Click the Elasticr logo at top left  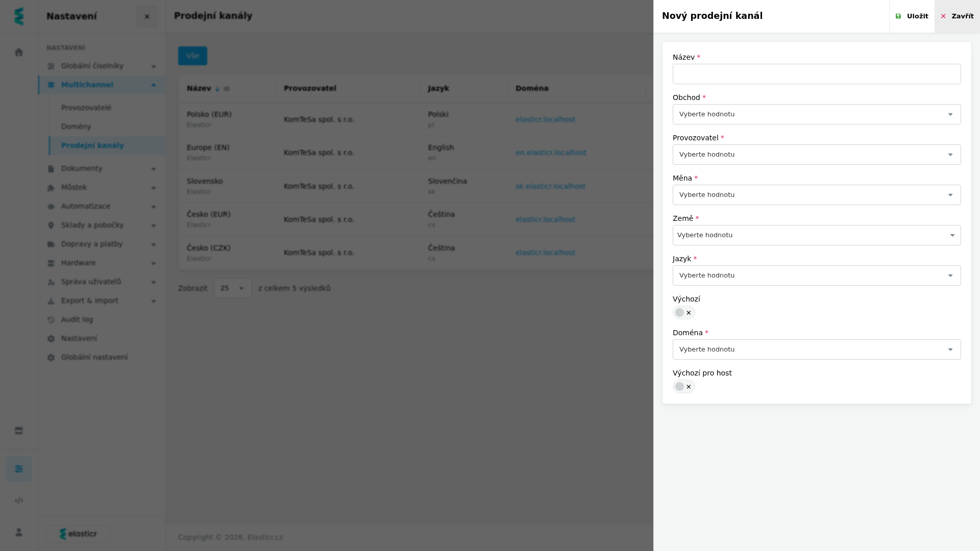19,16
